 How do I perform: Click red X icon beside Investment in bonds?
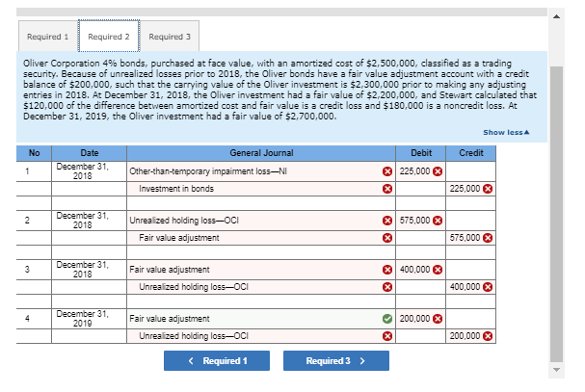[x=387, y=189]
